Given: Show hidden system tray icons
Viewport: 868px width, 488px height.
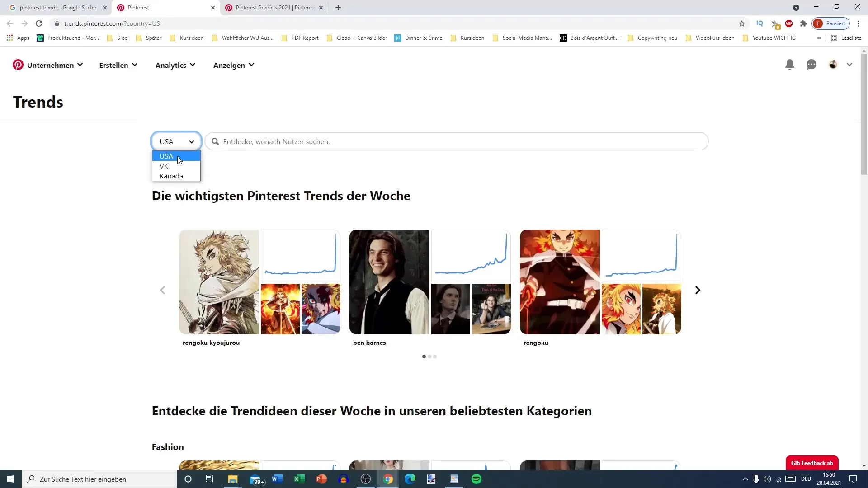Looking at the screenshot, I should [745, 479].
